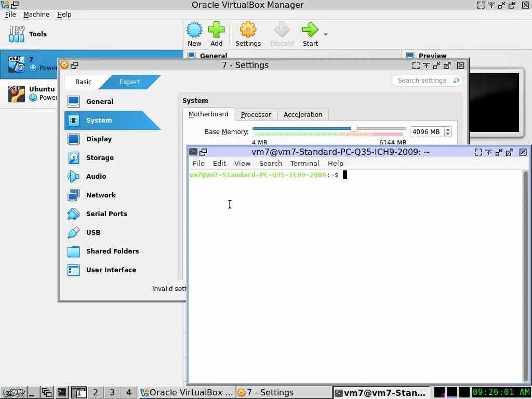Click Oracle VirtualBox taskbar entry
This screenshot has width=532, height=399.
tap(187, 393)
